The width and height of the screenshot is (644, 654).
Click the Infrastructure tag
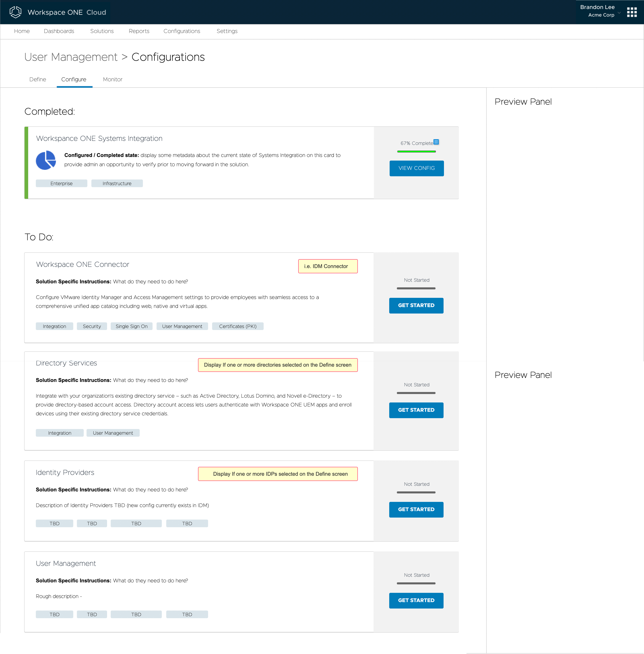click(117, 183)
